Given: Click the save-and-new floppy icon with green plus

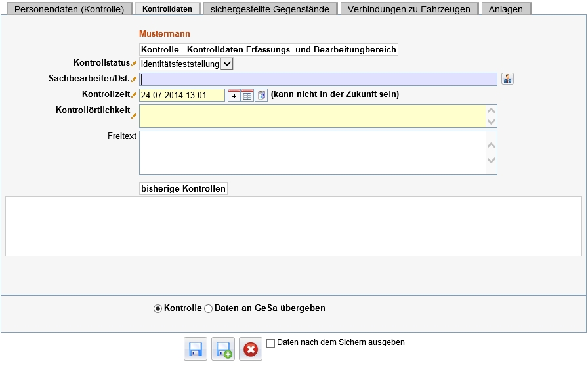Looking at the screenshot, I should 223,349.
